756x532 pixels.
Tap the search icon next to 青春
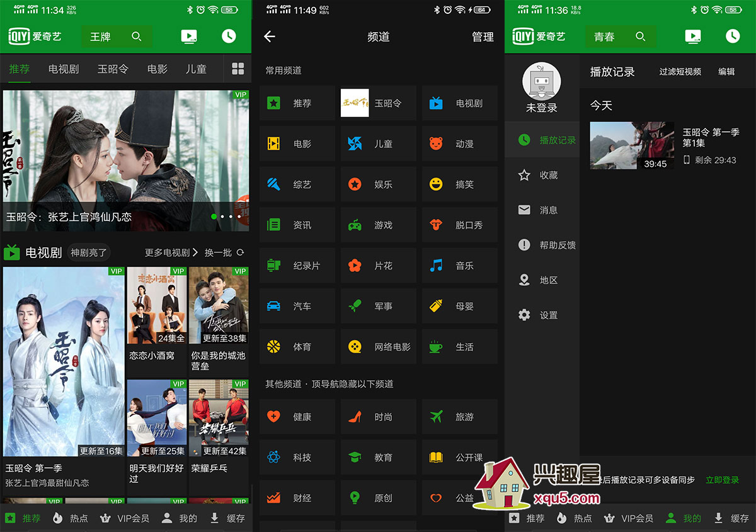[x=641, y=37]
